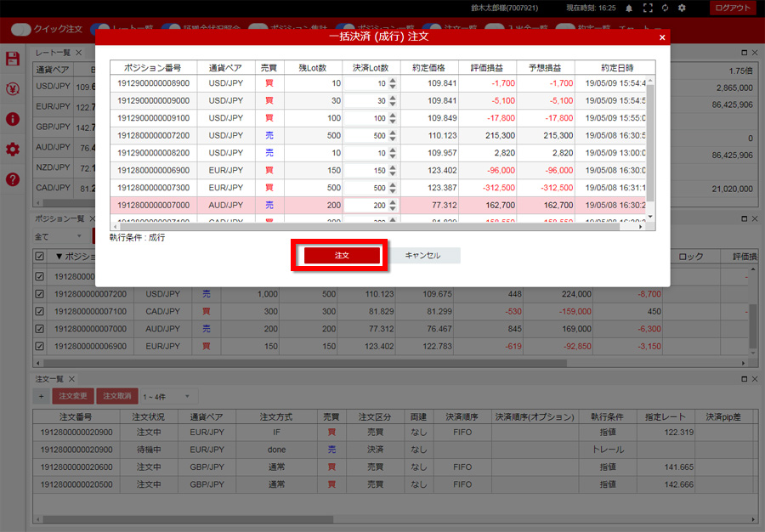The image size is (765, 532).
Task: Click the キャンセル button in the dialog
Action: click(x=422, y=255)
